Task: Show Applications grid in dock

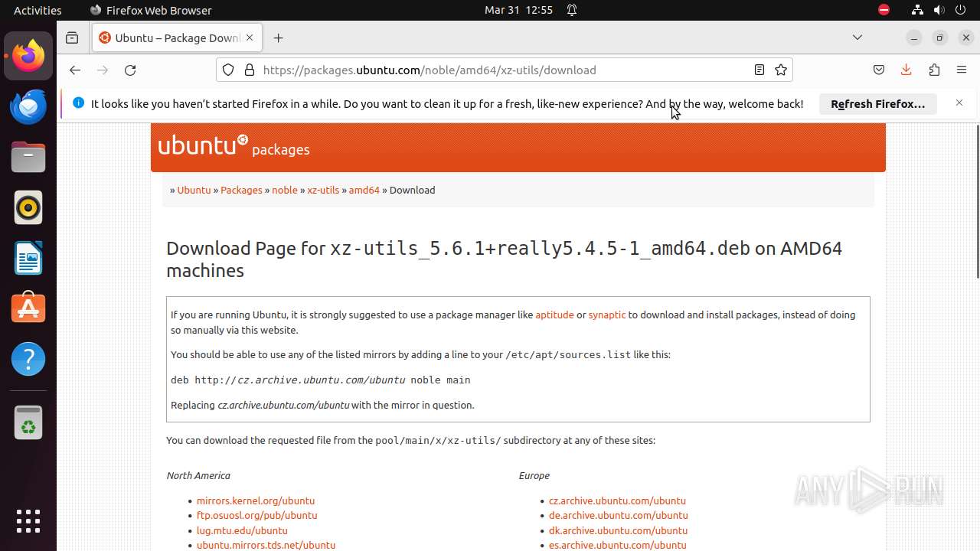Action: point(28,521)
